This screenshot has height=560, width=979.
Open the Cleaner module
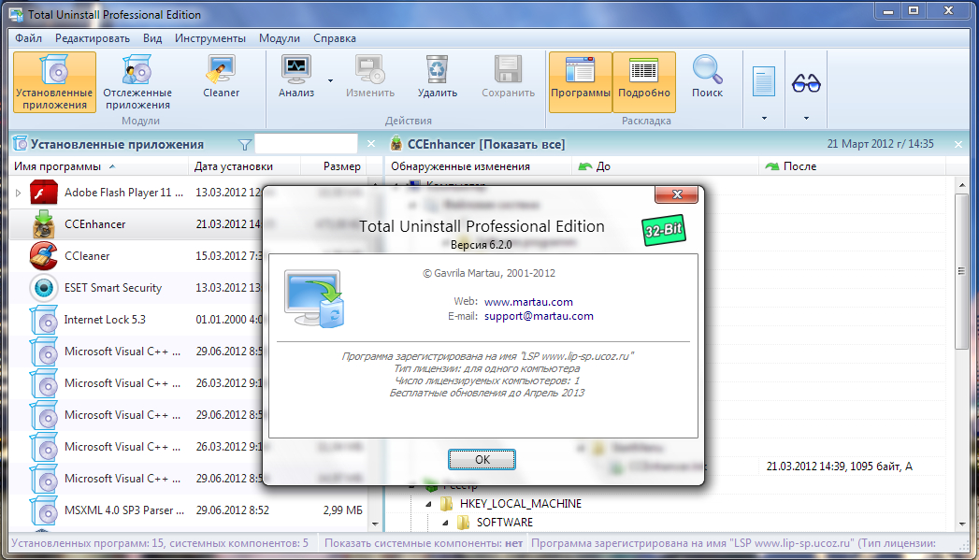(221, 76)
